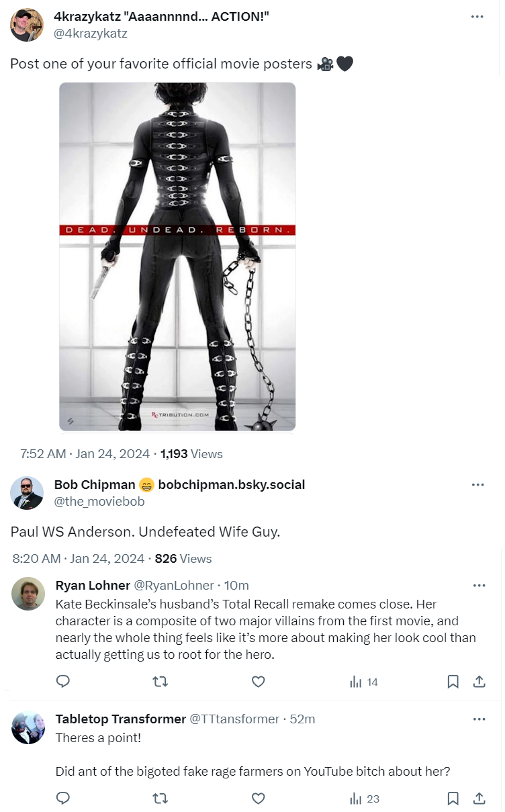Bookmark Tabletop Transformer's reply
505x812 pixels.
pyautogui.click(x=453, y=799)
